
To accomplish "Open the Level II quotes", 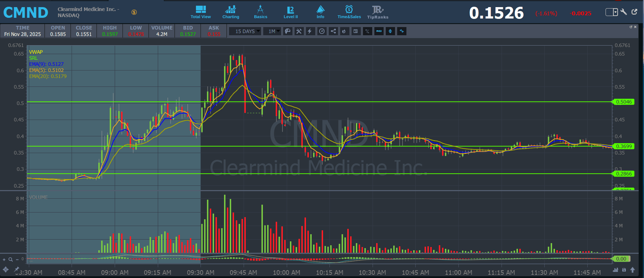I will 291,12.
